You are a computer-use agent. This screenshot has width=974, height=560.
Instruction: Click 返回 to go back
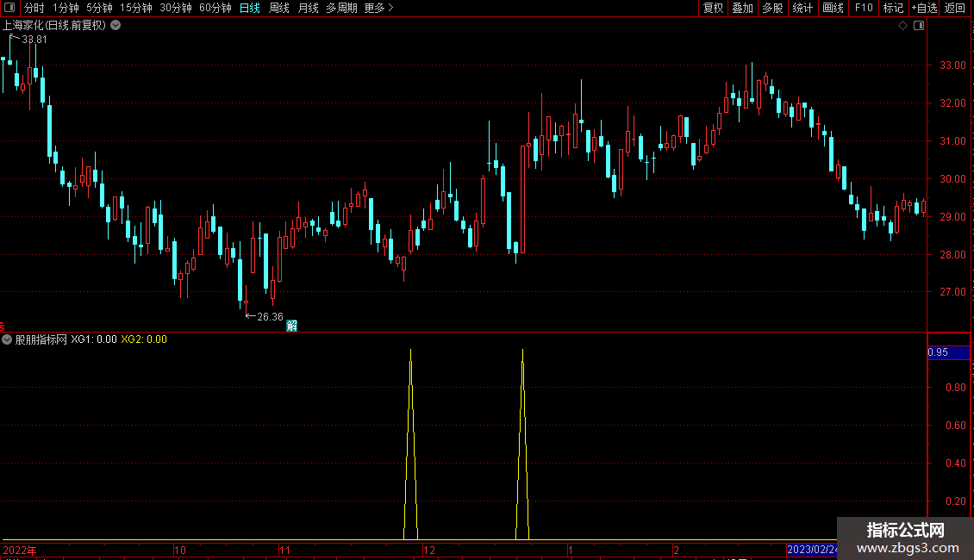(955, 8)
